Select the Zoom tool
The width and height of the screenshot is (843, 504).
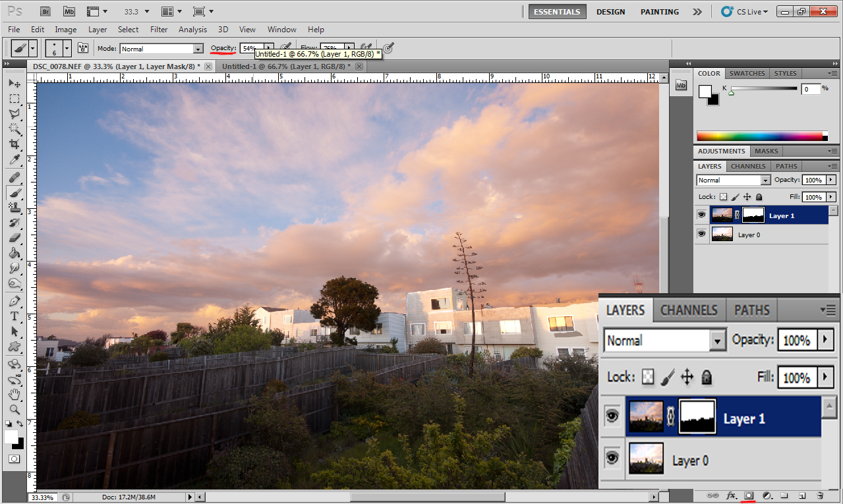(15, 410)
